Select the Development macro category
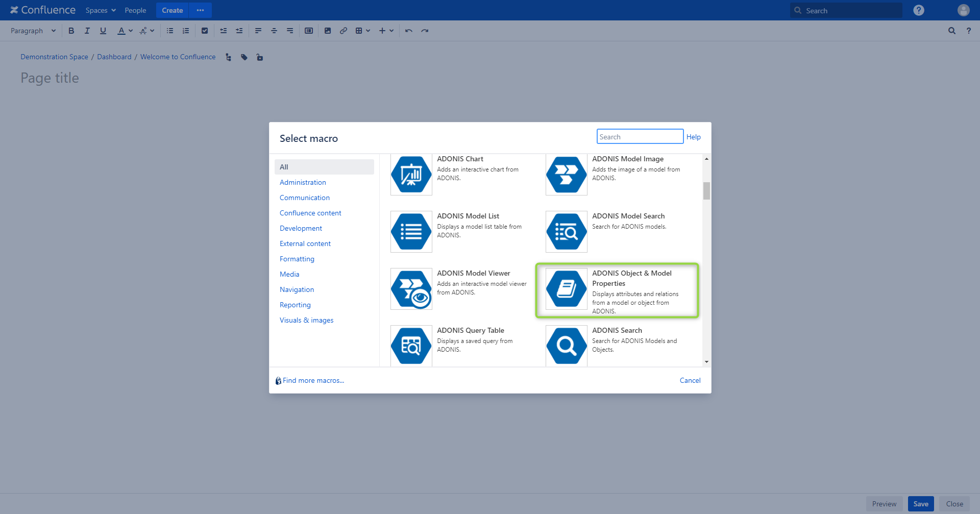 [301, 228]
